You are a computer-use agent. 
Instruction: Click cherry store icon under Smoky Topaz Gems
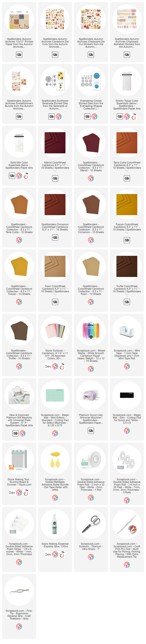(x=134, y=117)
